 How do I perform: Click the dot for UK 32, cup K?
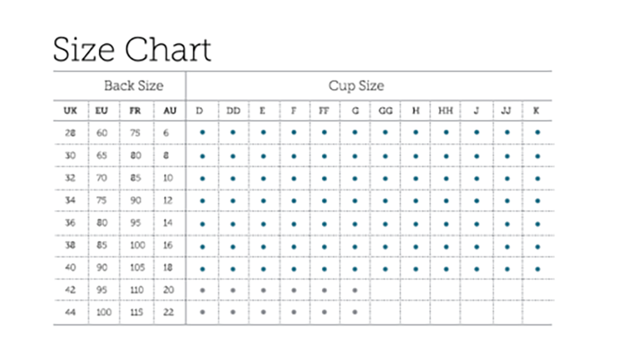(537, 178)
